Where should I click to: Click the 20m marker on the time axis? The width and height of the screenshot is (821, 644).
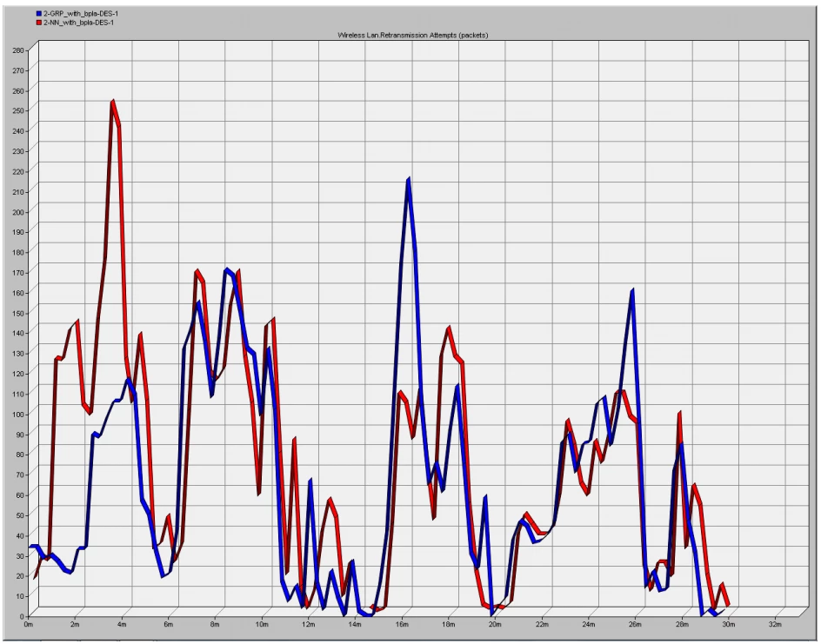point(496,624)
